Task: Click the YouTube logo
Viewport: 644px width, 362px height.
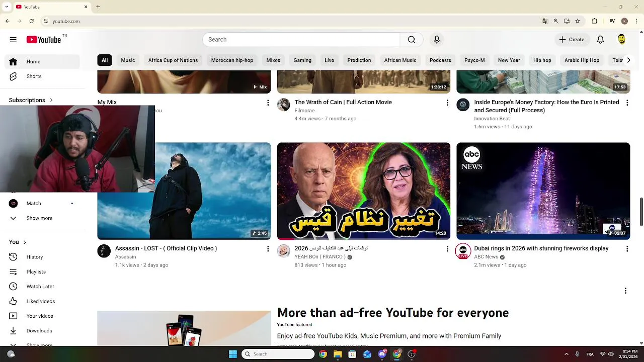Action: coord(44,40)
